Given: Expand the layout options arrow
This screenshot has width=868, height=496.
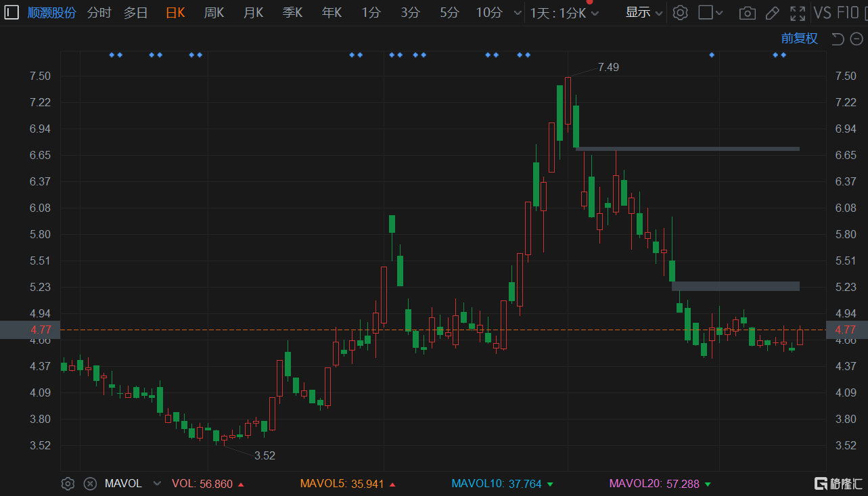Looking at the screenshot, I should click(x=718, y=13).
